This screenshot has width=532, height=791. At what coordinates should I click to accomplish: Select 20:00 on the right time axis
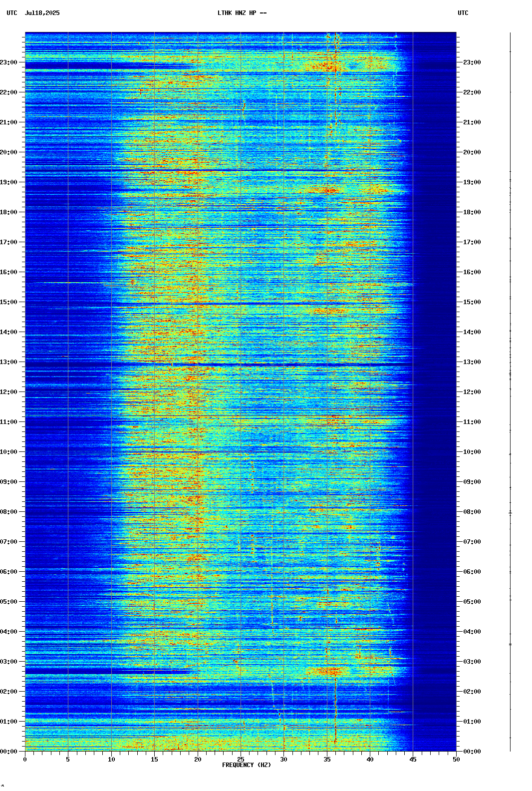(x=472, y=152)
